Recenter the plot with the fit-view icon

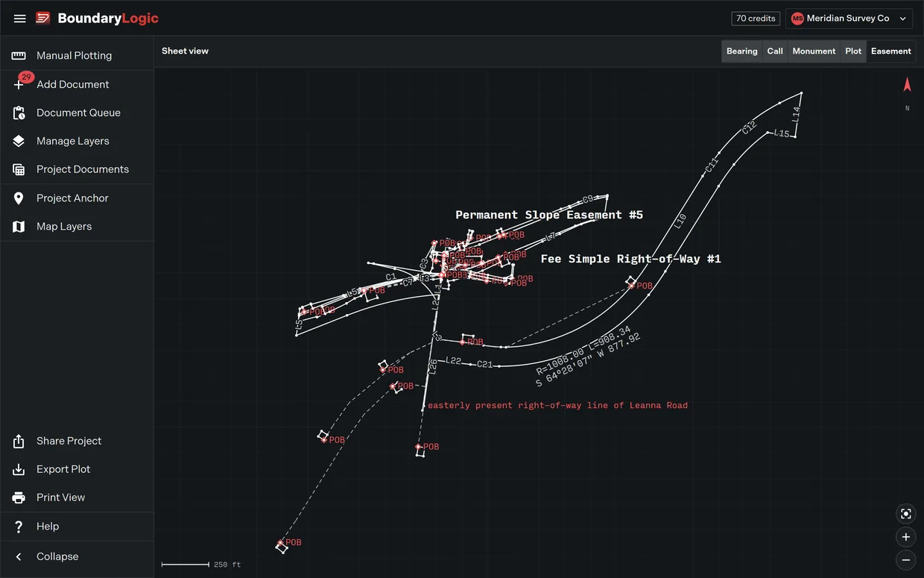pos(906,514)
